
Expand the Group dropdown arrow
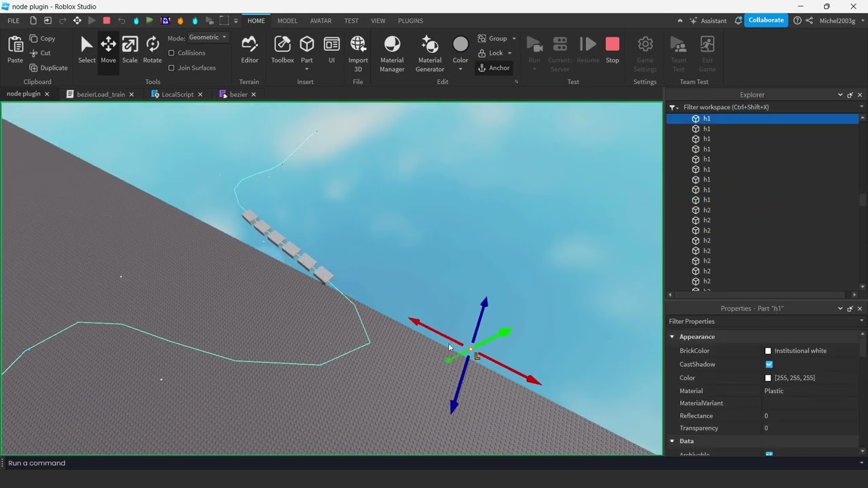coord(513,39)
